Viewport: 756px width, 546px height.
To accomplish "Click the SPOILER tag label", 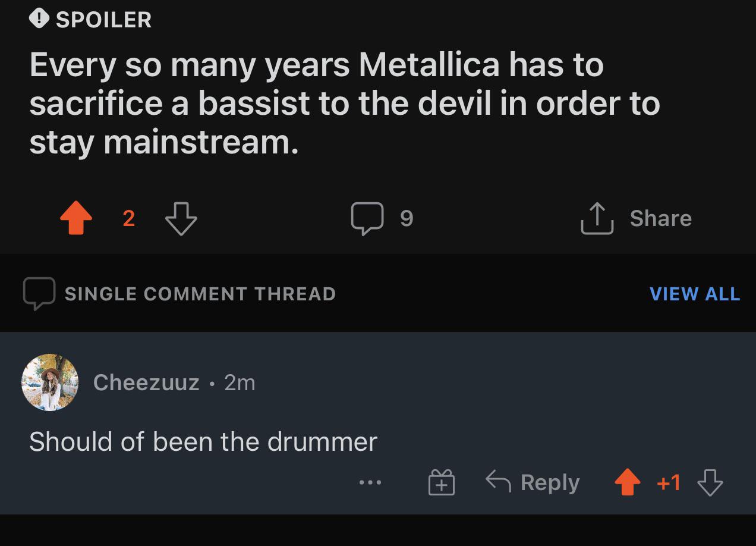I will [x=103, y=20].
